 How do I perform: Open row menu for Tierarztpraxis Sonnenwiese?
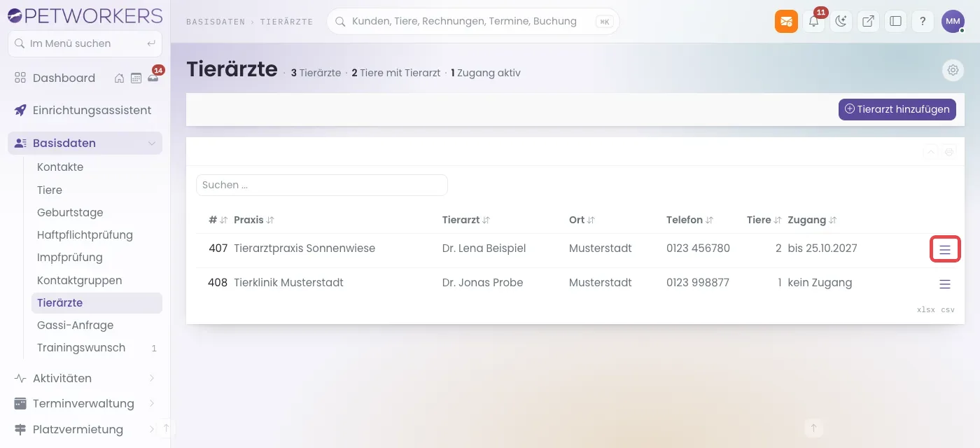[x=945, y=249]
